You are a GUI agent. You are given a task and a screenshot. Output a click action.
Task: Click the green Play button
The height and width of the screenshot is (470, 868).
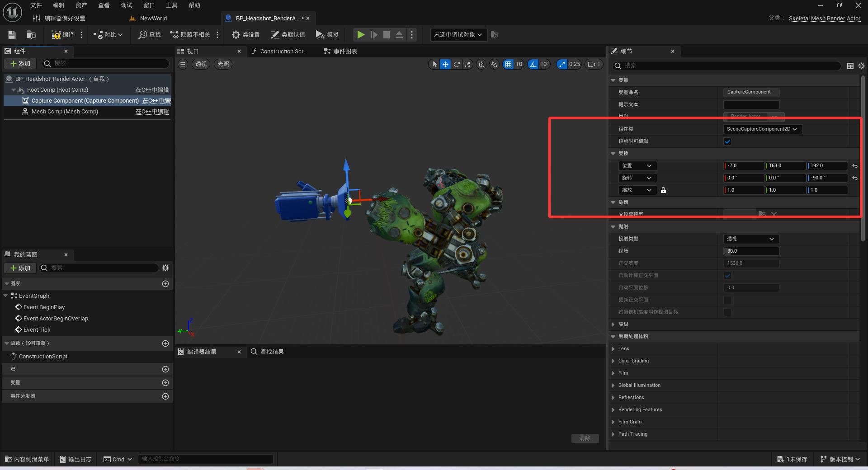pos(361,35)
